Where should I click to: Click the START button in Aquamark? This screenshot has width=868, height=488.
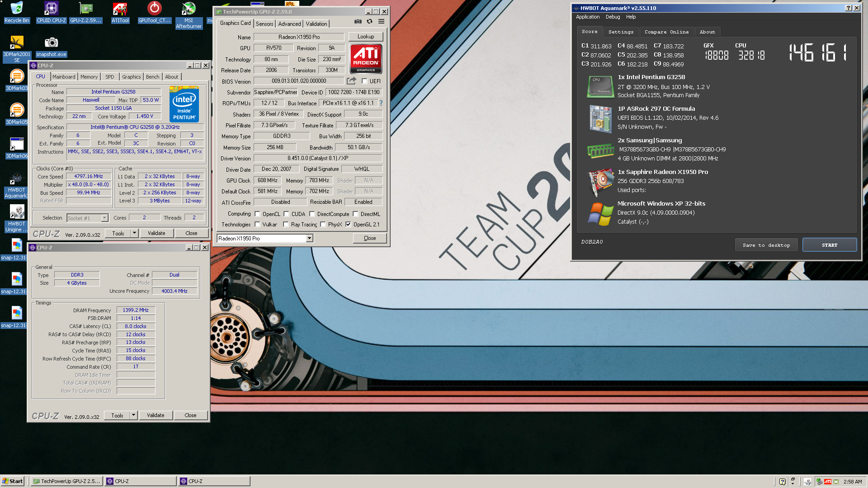point(830,245)
